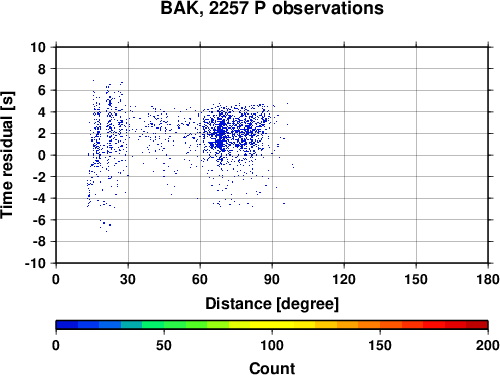Click y-axis tick label "-10"
This screenshot has width=500, height=375.
coord(35,263)
